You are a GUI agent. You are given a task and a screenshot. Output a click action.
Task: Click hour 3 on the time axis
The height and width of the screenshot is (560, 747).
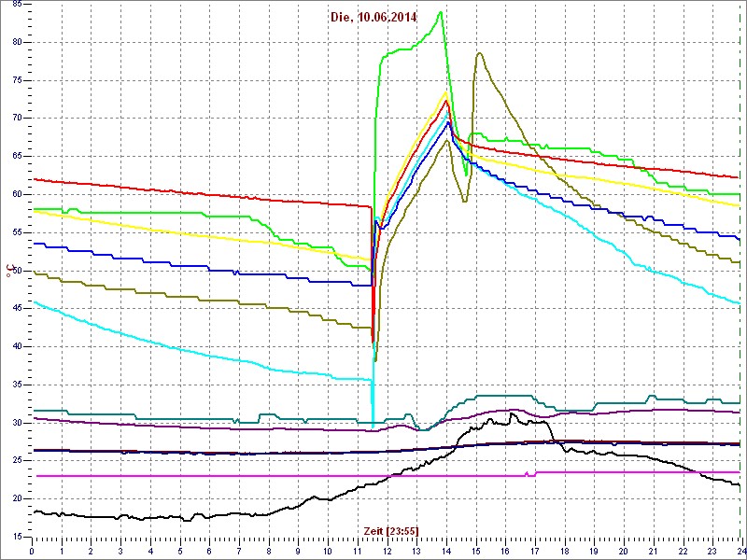point(121,551)
